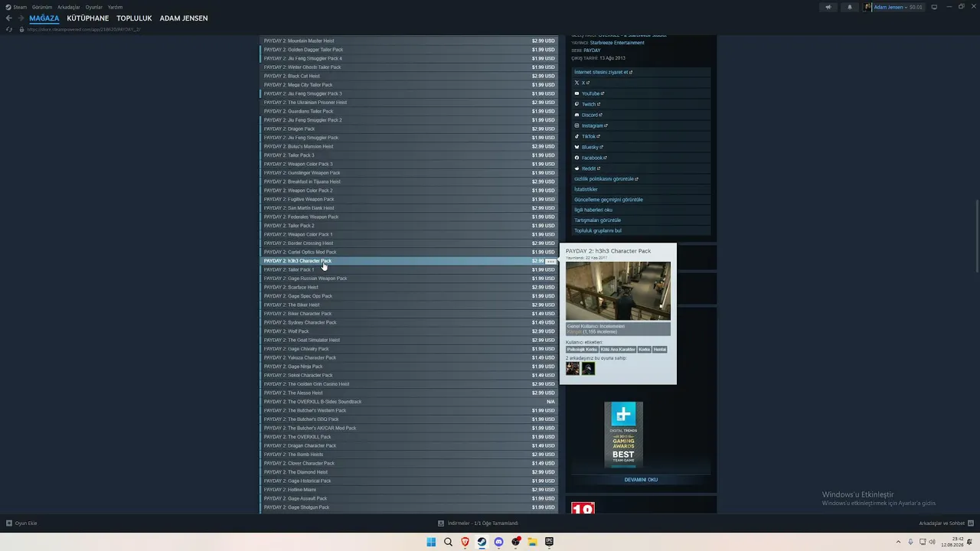The width and height of the screenshot is (980, 551).
Task: Open the Görünüm menu
Action: (x=42, y=7)
